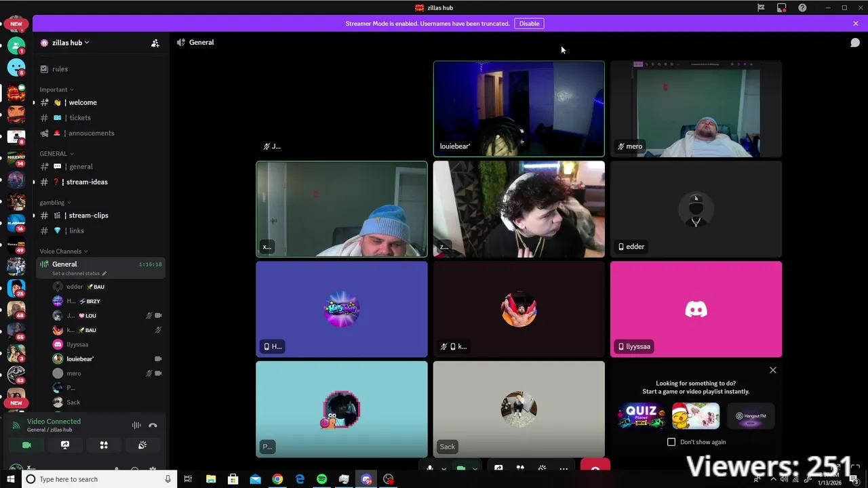
Task: Launch the QUIZ Planet activity
Action: coord(642,415)
